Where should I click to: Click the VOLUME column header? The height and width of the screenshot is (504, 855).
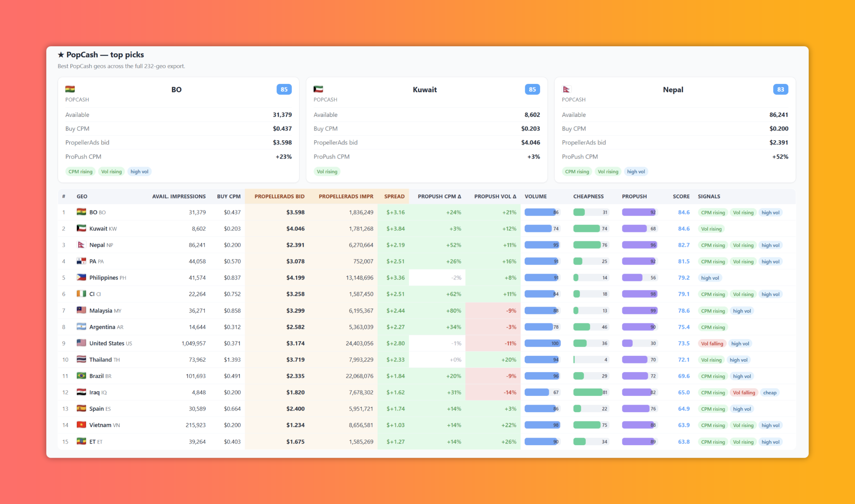tap(536, 197)
